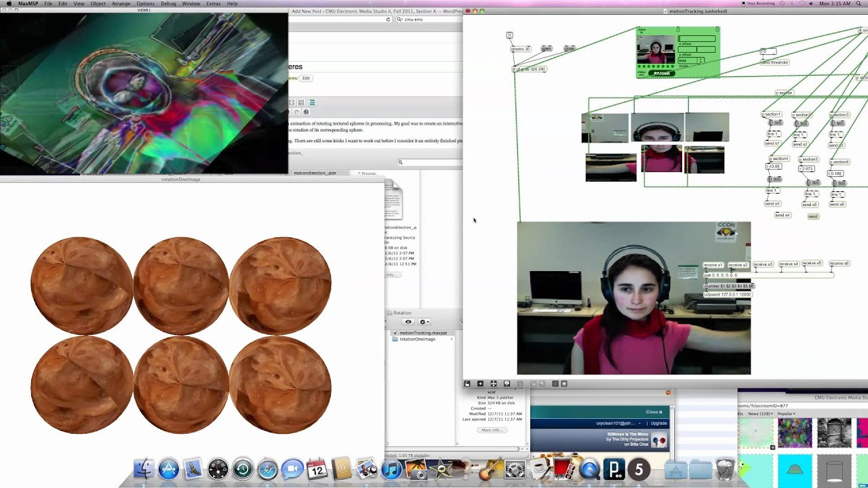
Task: Click the Upgrade link
Action: pos(658,423)
